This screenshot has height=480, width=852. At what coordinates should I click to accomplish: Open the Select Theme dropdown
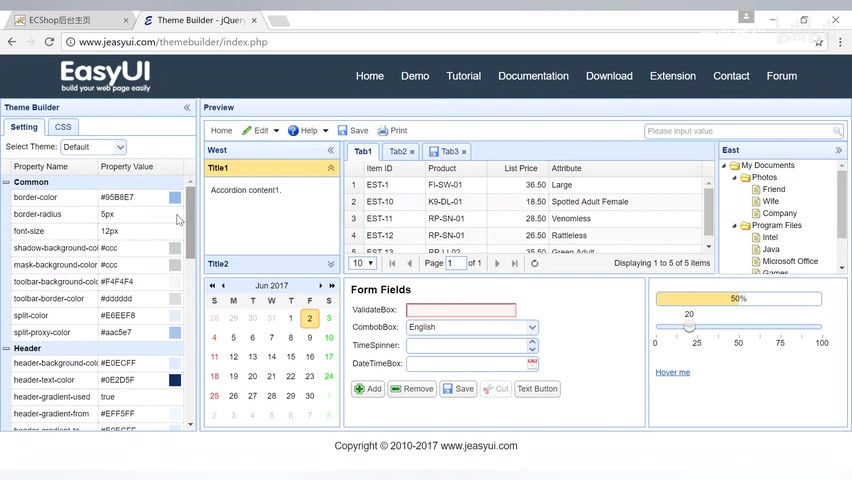[120, 147]
